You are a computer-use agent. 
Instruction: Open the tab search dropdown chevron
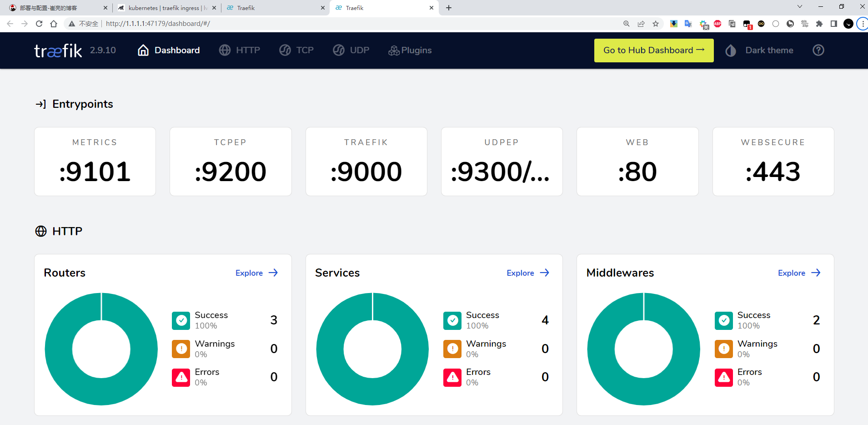click(x=800, y=6)
